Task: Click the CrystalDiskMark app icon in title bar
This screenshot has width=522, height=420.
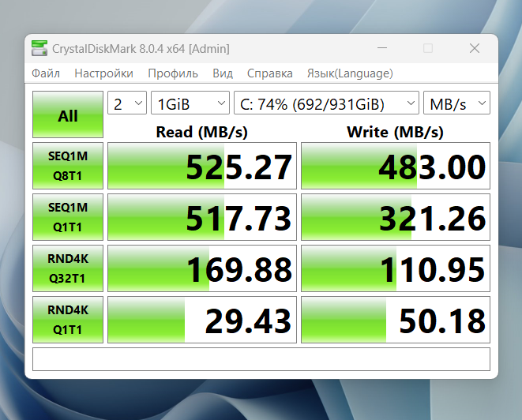Action: pyautogui.click(x=39, y=48)
